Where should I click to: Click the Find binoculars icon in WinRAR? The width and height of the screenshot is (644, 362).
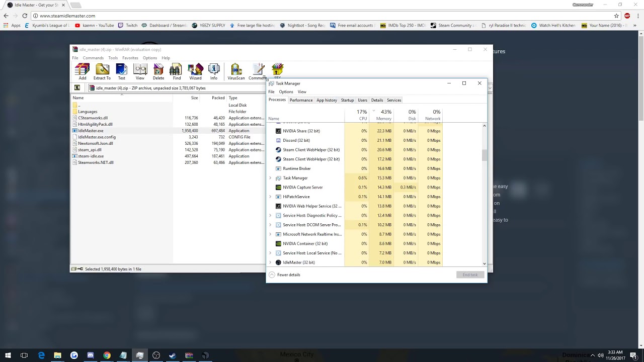(177, 71)
